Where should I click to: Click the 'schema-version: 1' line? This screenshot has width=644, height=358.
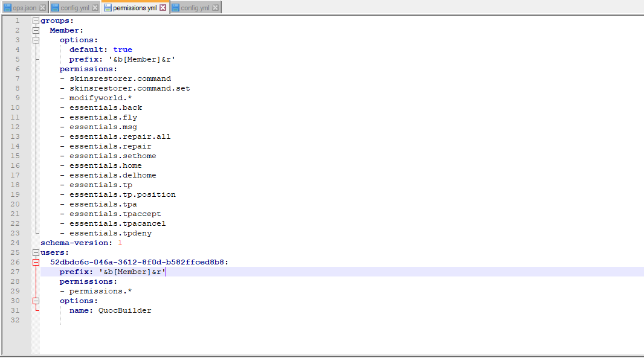(x=82, y=243)
